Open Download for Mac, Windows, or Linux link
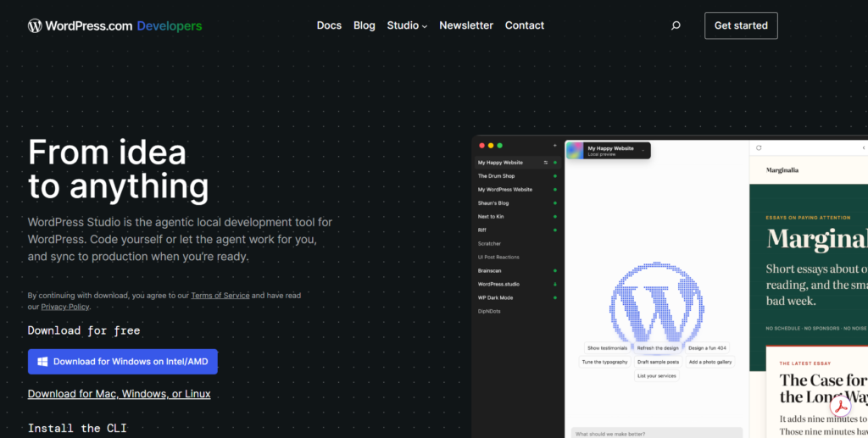868x438 pixels. (x=119, y=394)
